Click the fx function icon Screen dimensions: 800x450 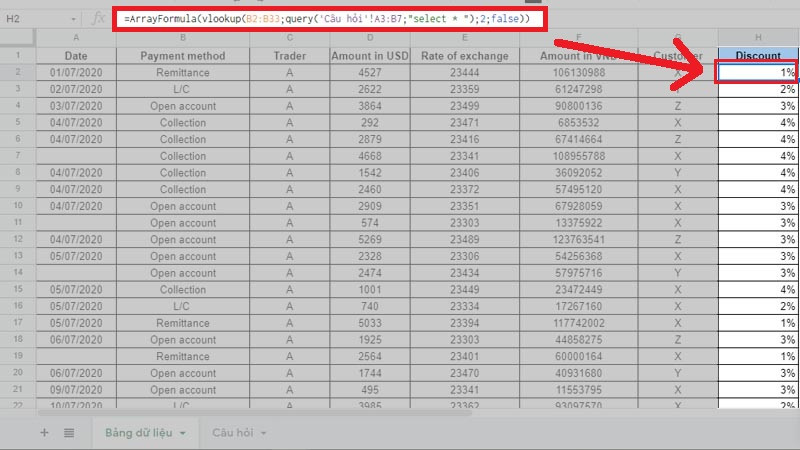click(97, 19)
